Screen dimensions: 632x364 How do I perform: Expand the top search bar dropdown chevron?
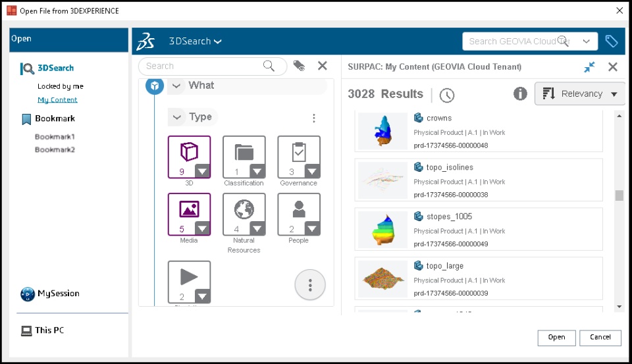click(x=587, y=41)
